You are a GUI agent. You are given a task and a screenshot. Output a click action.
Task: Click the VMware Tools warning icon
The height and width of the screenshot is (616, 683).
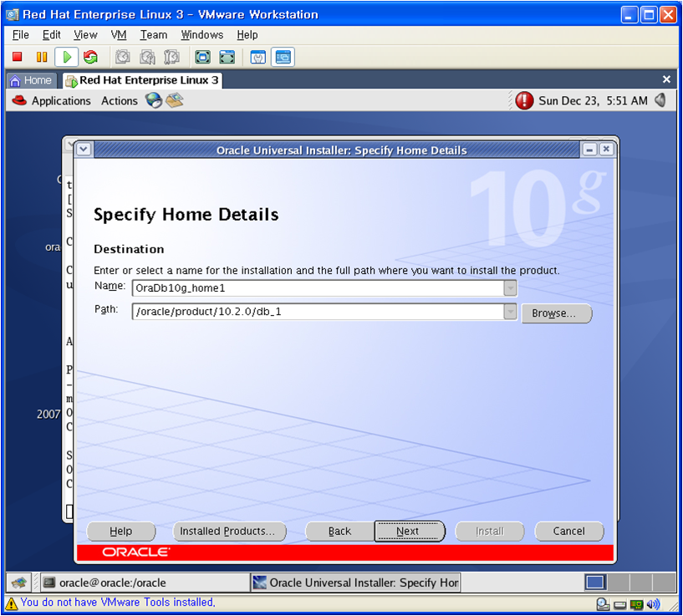pos(12,603)
